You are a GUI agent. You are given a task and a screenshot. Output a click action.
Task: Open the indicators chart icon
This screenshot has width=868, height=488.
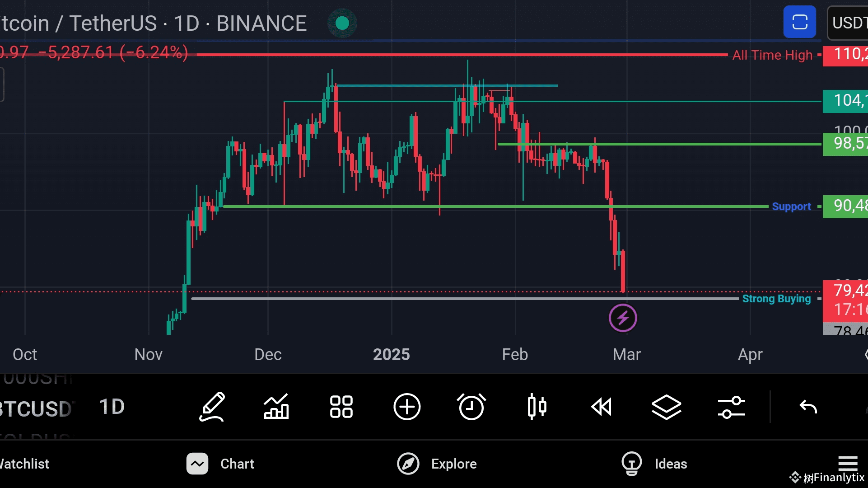tap(276, 407)
